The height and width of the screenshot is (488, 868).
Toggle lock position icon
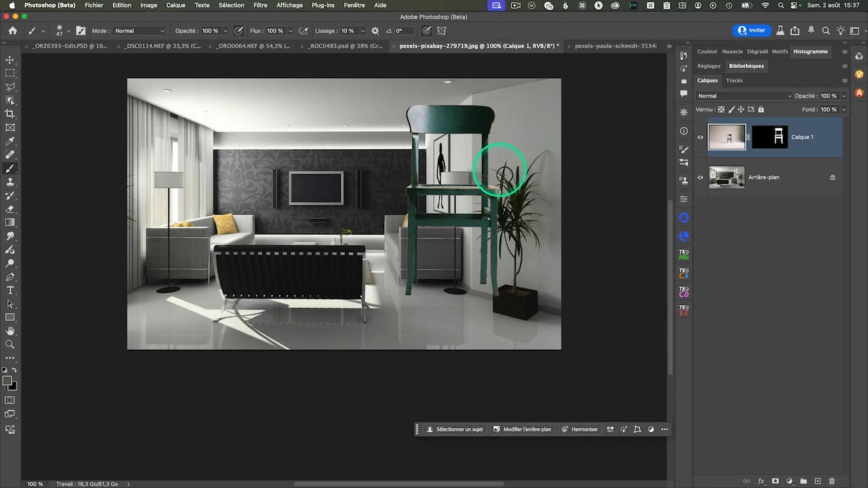pyautogui.click(x=741, y=109)
